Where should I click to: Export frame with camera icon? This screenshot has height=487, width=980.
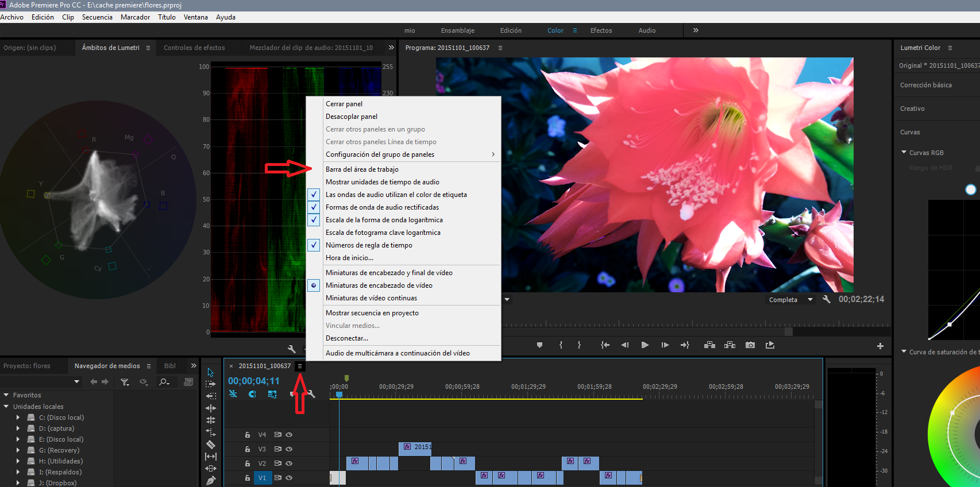tap(750, 345)
